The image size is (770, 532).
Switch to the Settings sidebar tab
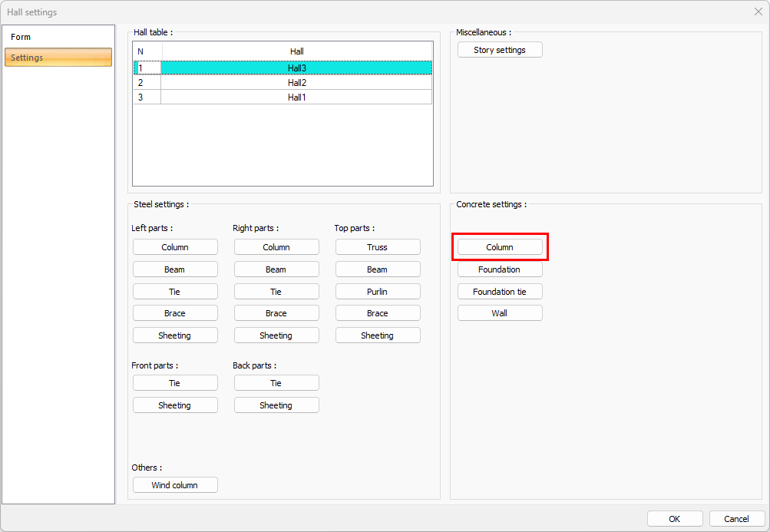click(58, 58)
